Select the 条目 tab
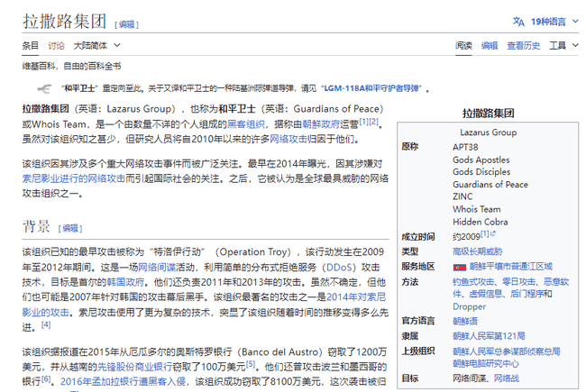The width and height of the screenshot is (586, 392). coord(31,45)
